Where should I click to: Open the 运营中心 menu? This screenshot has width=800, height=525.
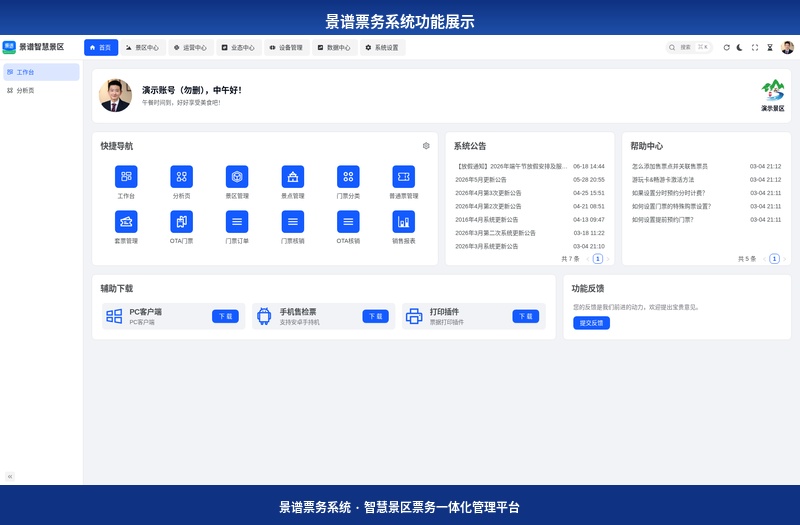[x=191, y=47]
